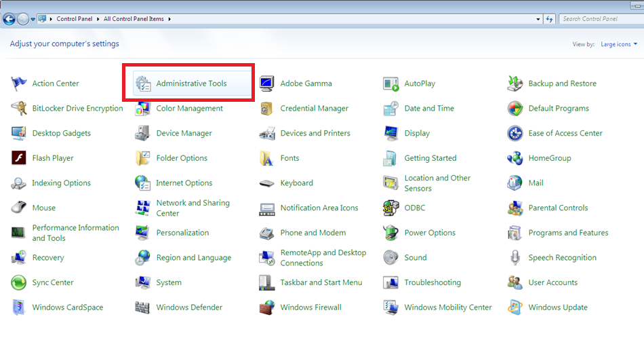Click the Region and Language link
Image resolution: width=644 pixels, height=357 pixels.
tap(194, 258)
